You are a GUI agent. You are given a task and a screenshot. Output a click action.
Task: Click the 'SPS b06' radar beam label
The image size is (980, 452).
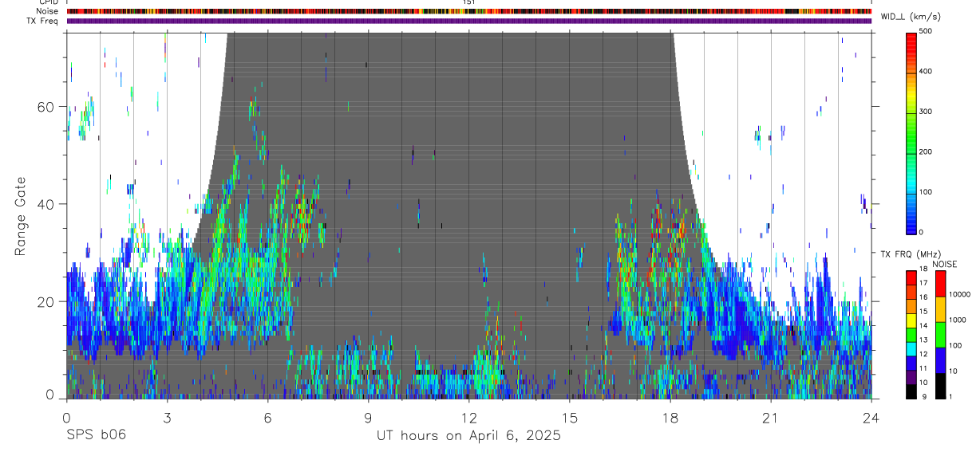pos(96,435)
